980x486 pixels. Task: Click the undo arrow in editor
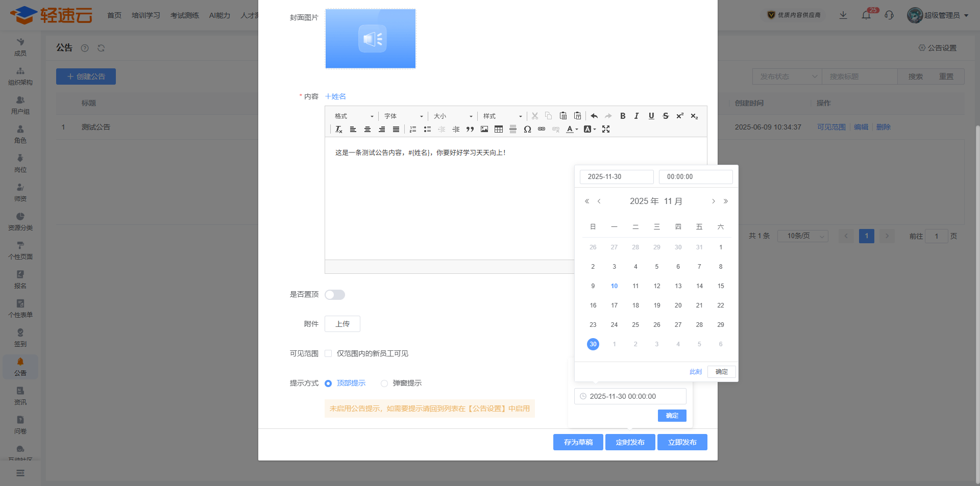click(x=594, y=116)
